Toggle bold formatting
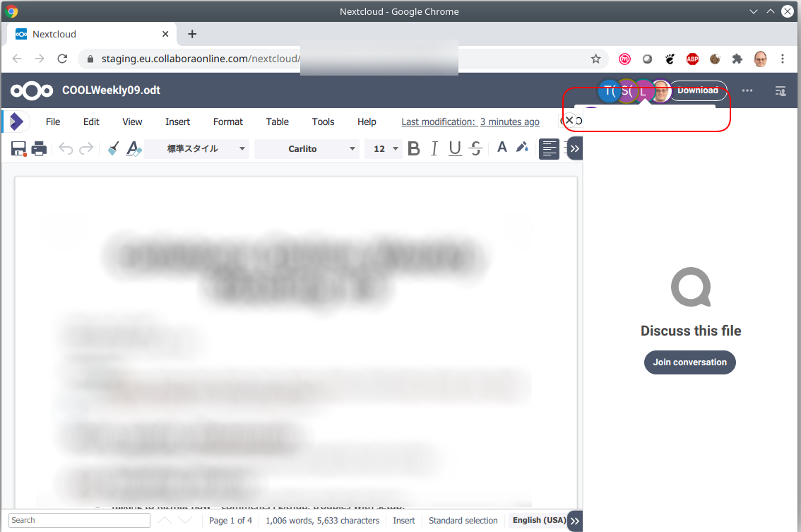The height and width of the screenshot is (532, 801). (414, 148)
